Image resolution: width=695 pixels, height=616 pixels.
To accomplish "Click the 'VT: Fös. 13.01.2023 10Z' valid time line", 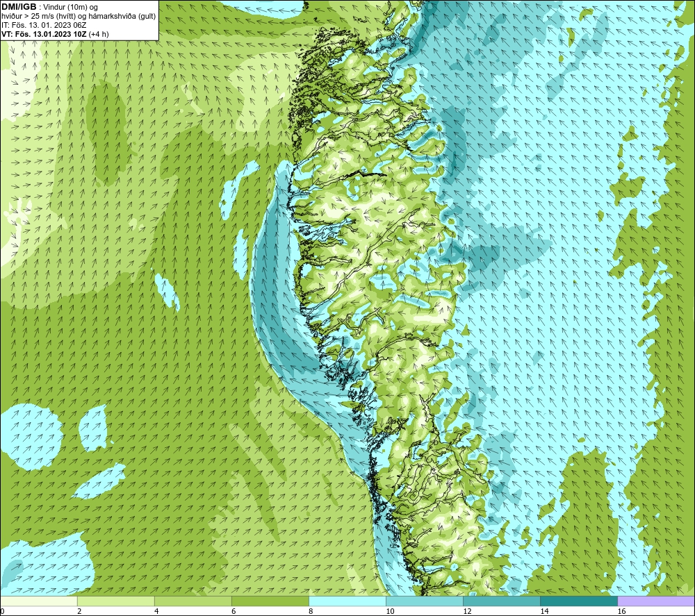I will (55, 34).
